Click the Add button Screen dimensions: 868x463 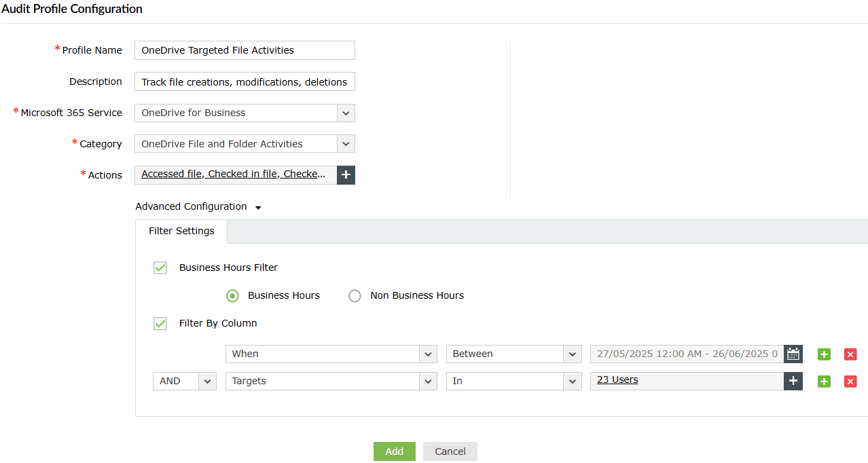tap(394, 451)
